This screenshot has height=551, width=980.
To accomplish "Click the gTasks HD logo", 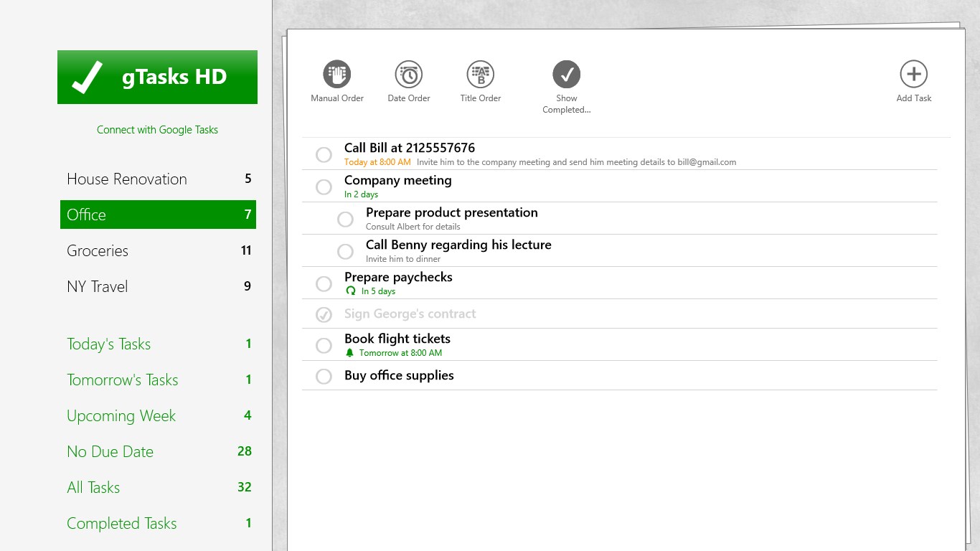I will click(157, 77).
